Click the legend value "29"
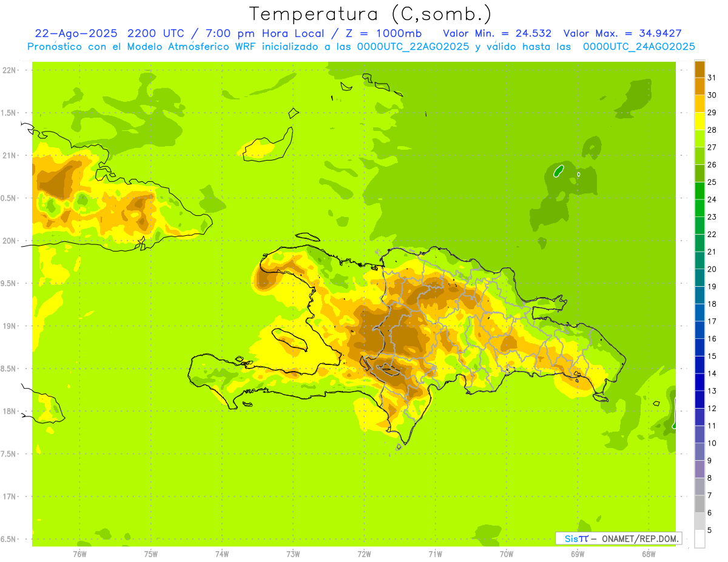728x562 pixels. [712, 113]
